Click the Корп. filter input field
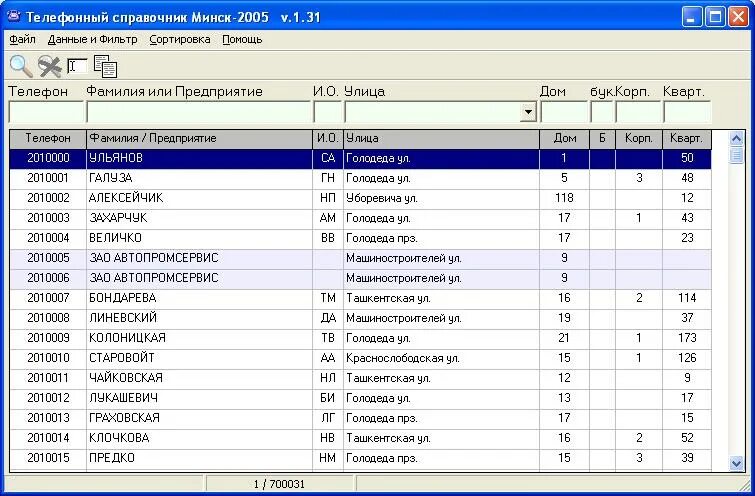Viewport: 755px width, 496px height. pyautogui.click(x=638, y=112)
